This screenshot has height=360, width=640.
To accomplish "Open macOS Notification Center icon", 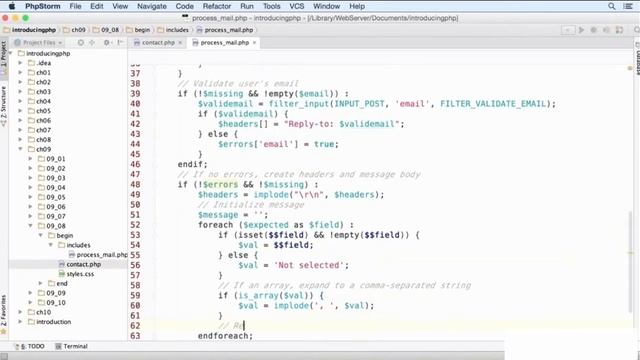I will (628, 6).
